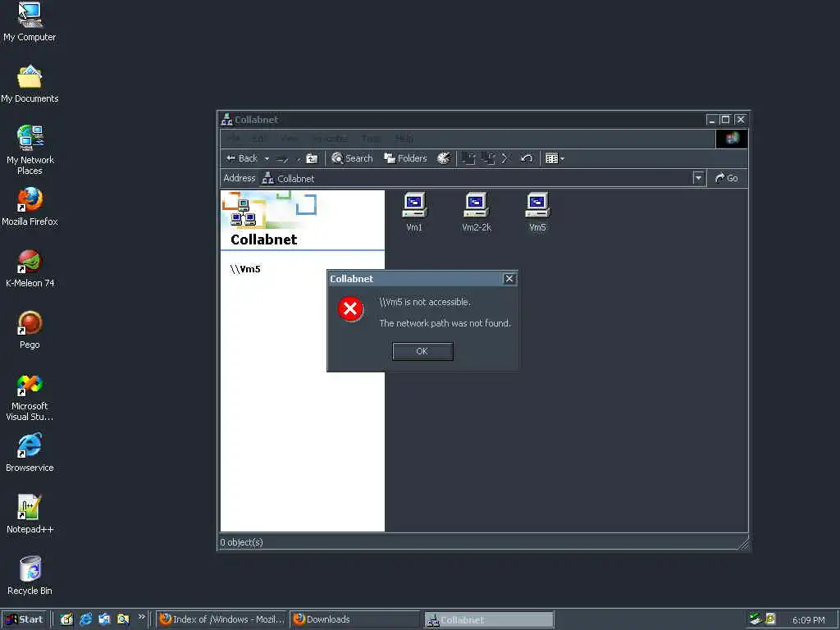Open My Network Places desktop icon
Screen dimensions: 840x630
tap(30, 150)
